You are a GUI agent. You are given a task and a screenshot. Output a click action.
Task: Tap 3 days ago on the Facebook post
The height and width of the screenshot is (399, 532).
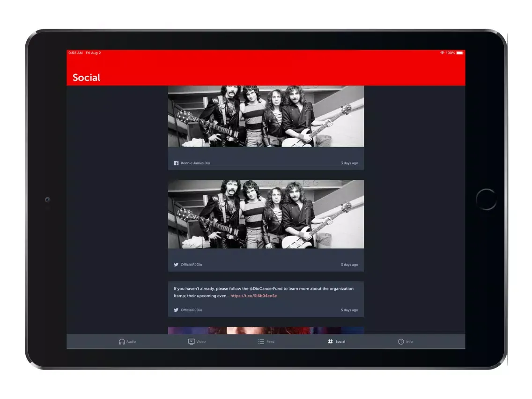349,163
